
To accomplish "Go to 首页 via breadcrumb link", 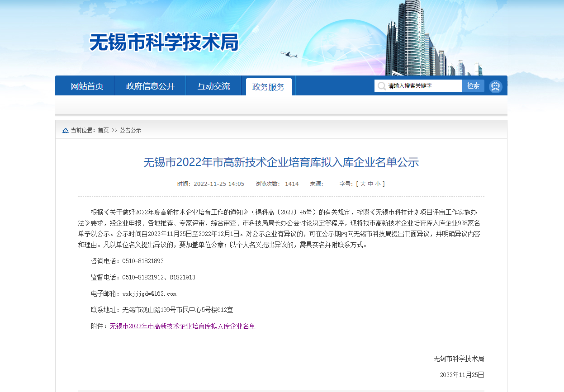I will (103, 130).
